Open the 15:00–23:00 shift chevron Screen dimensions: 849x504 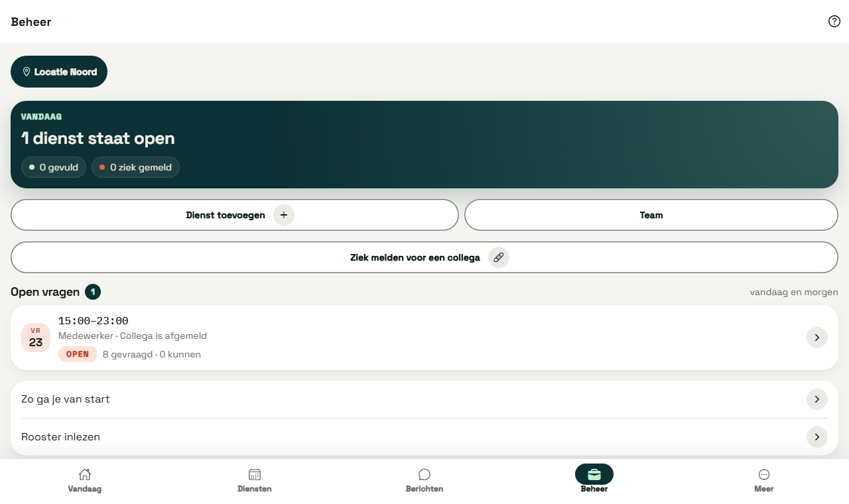point(817,338)
